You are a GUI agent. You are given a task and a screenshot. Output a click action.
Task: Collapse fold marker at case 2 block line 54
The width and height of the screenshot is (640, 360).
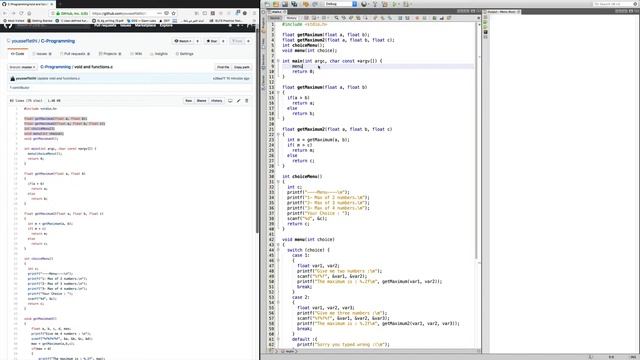[x=278, y=302]
